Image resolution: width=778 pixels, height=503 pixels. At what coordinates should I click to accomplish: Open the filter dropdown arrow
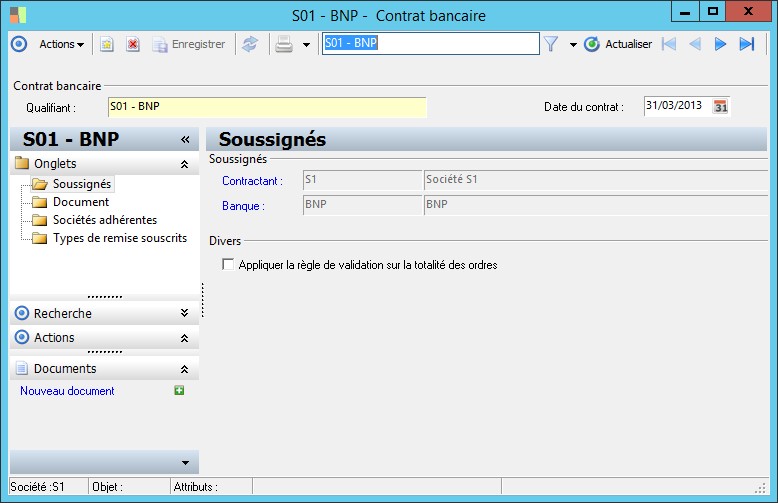click(x=573, y=45)
